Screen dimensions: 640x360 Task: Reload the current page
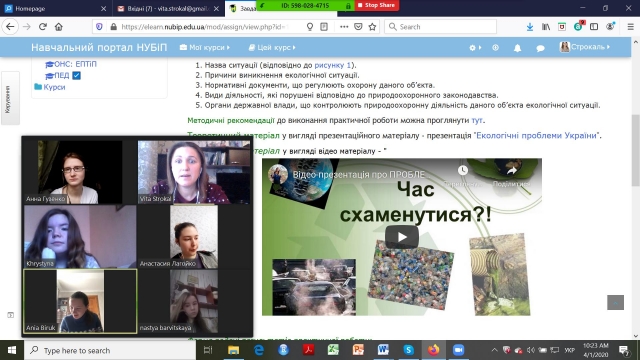tap(43, 27)
